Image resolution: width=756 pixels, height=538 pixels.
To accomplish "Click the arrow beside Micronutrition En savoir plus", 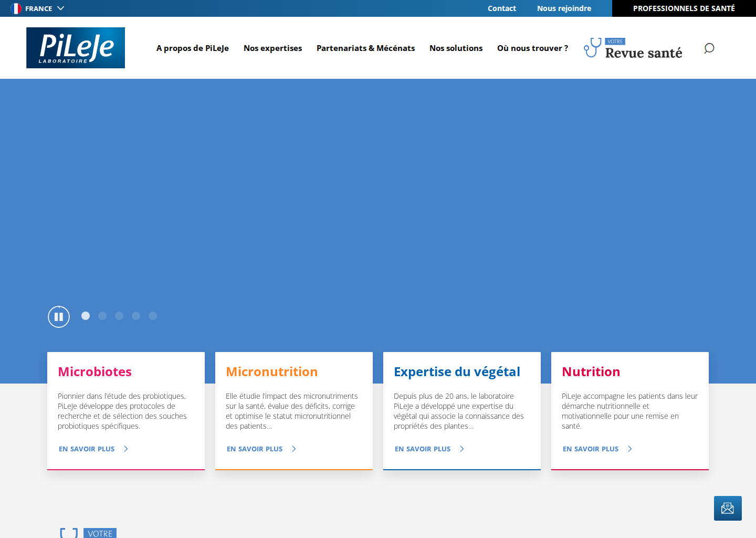I will coord(294,449).
